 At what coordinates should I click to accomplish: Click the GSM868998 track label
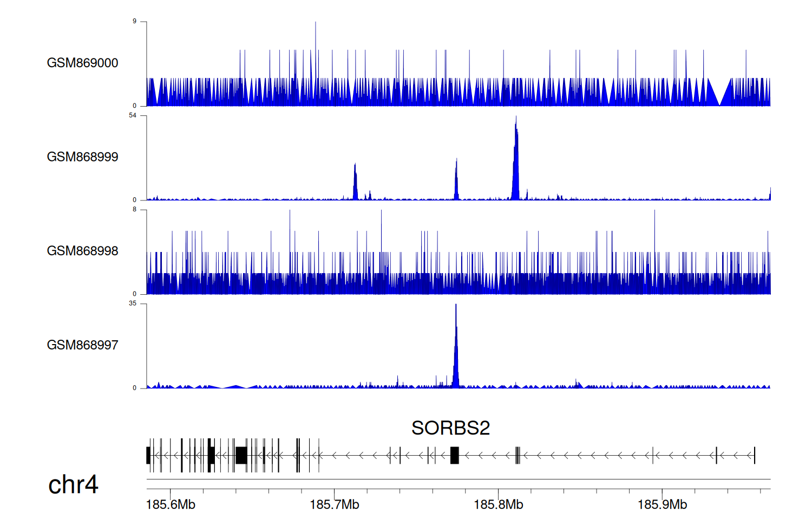[x=82, y=251]
